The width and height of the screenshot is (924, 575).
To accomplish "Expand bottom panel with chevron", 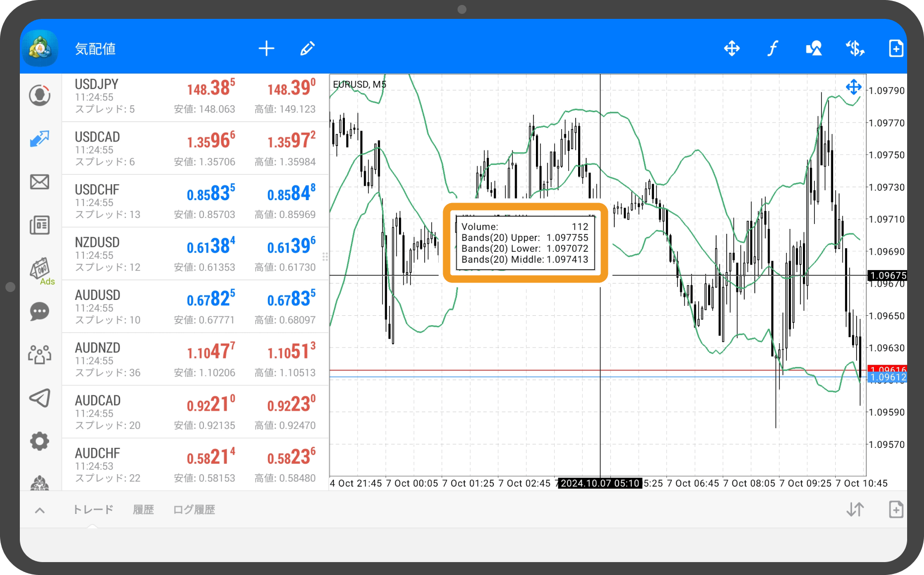I will pyautogui.click(x=40, y=510).
